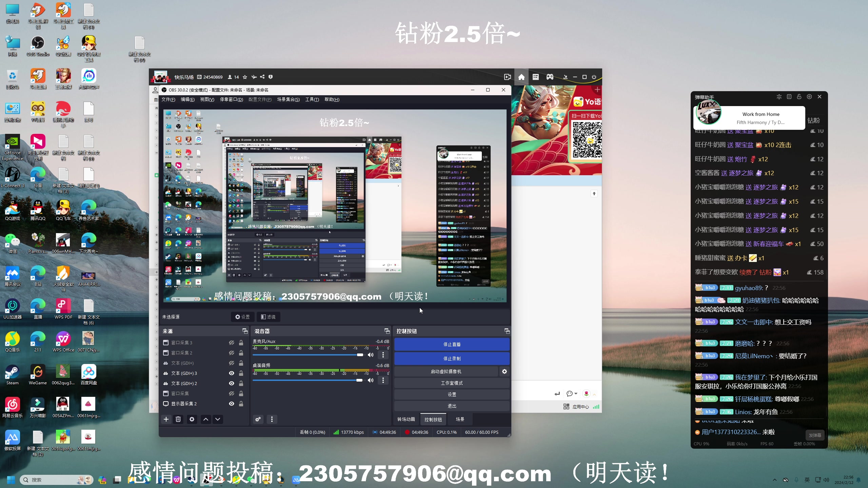The height and width of the screenshot is (488, 868).
Task: Open the mixer panel three-dot menu
Action: click(272, 419)
